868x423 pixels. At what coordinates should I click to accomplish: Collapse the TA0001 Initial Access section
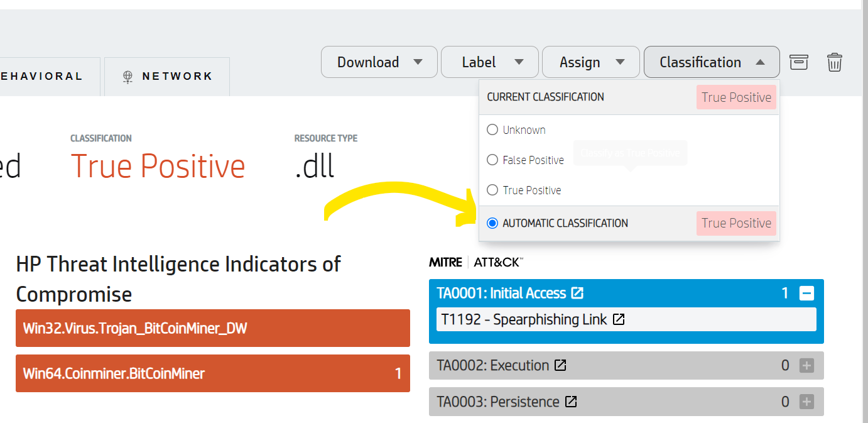pos(807,293)
